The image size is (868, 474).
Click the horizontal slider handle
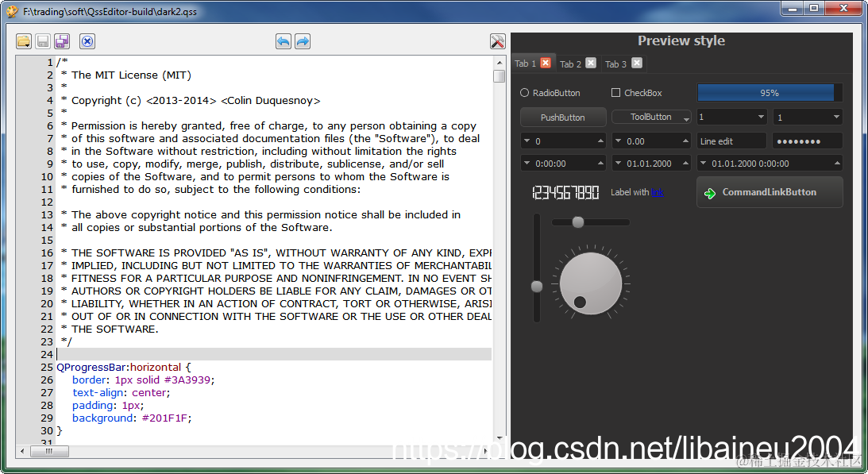coord(578,222)
